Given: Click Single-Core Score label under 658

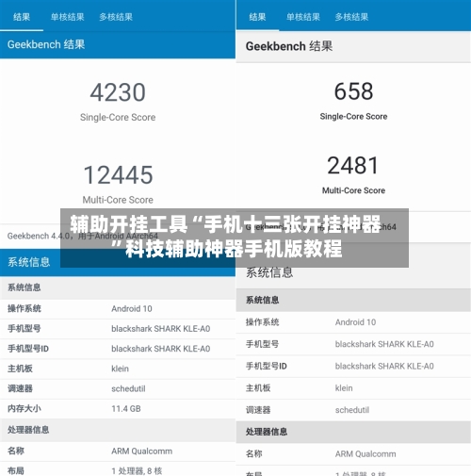Looking at the screenshot, I should [353, 116].
